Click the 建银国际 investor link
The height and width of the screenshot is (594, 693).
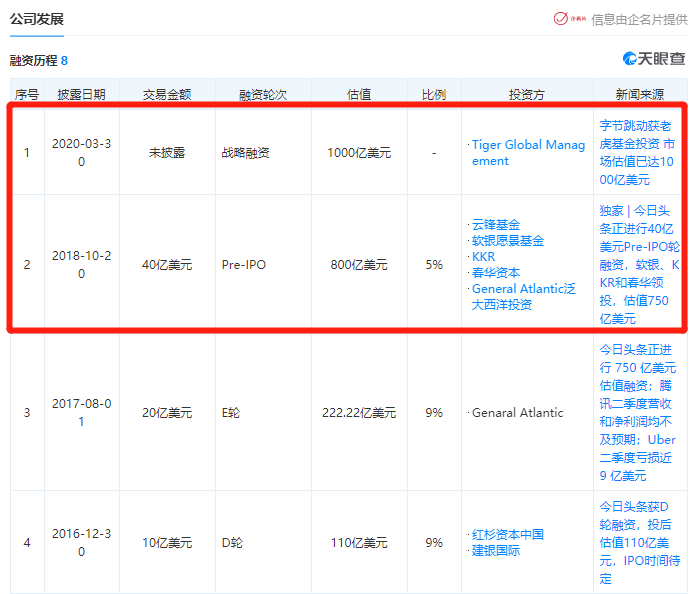click(x=497, y=551)
